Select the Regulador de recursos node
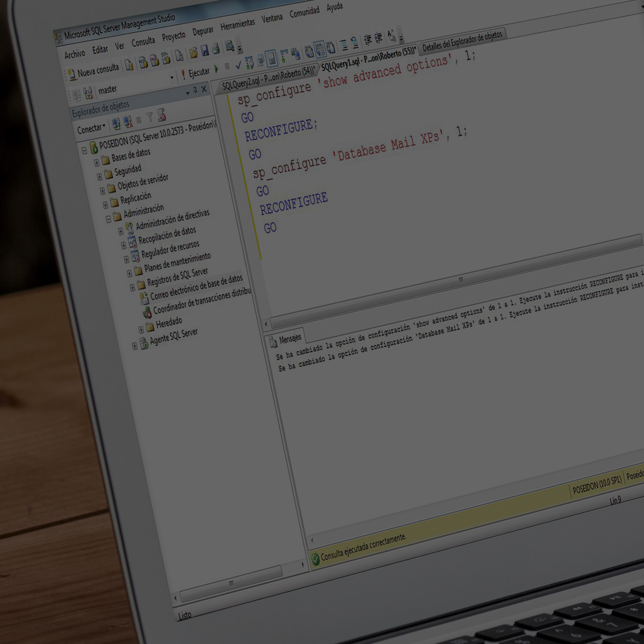 click(170, 250)
